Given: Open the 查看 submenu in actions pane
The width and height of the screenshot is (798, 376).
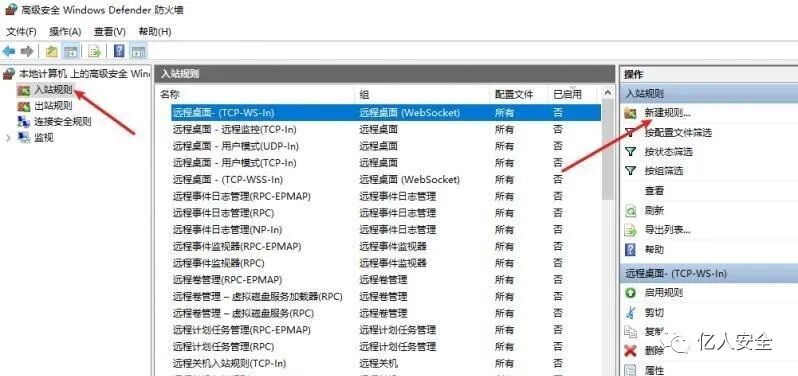Looking at the screenshot, I should point(654,191).
